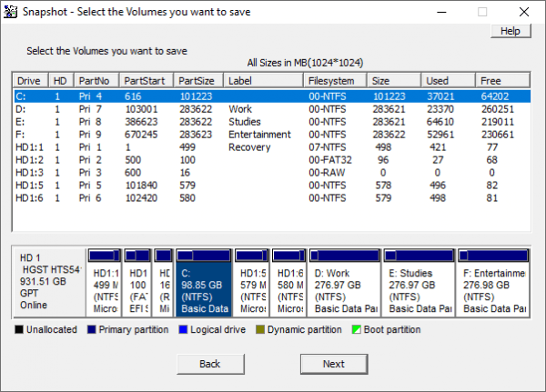Sort by the HD column header

[x=61, y=81]
